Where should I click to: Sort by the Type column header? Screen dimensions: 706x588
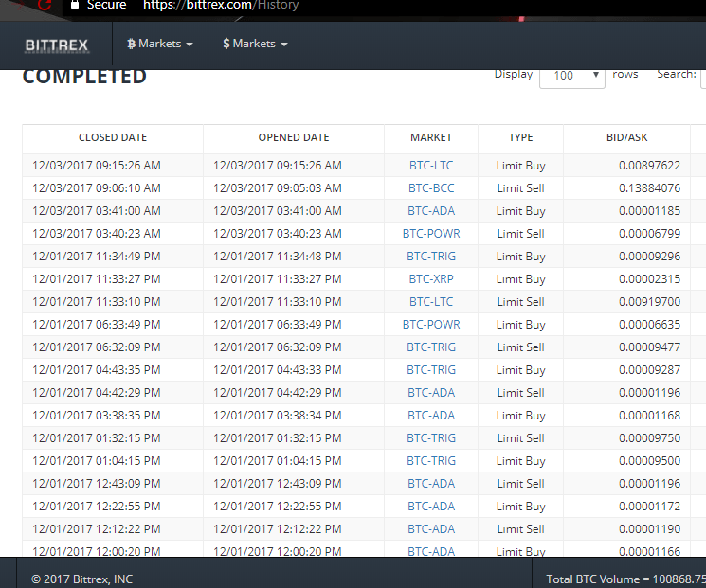pyautogui.click(x=520, y=137)
